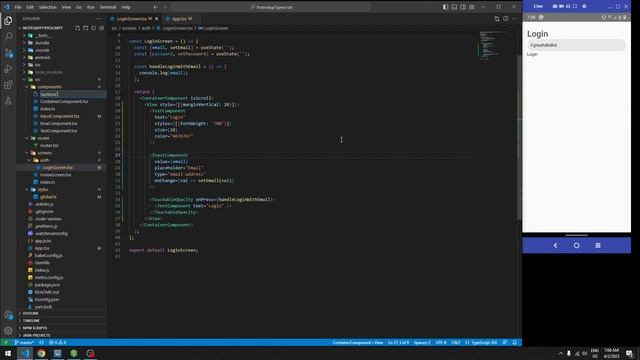Screen dimensions: 640x360
Task: Click Refresh Explorer icon
Action: click(93, 28)
